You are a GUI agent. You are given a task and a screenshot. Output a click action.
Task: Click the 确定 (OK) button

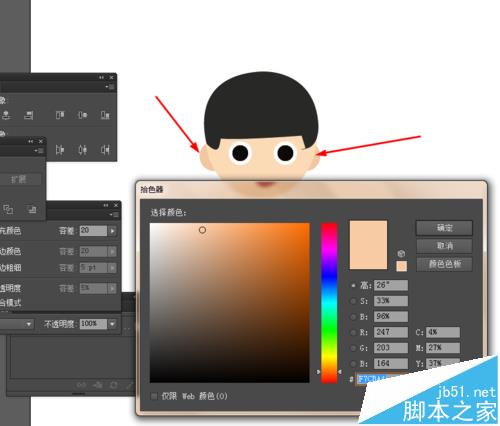(x=444, y=228)
